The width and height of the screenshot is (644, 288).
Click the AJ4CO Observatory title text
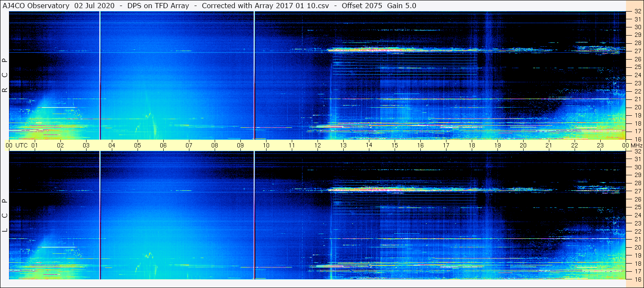(36, 6)
